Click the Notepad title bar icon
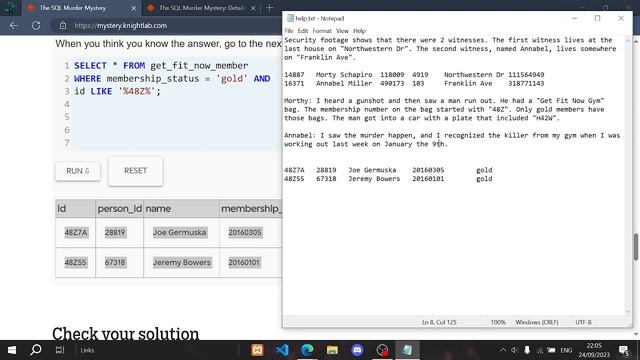The width and height of the screenshot is (640, 360). tap(290, 18)
